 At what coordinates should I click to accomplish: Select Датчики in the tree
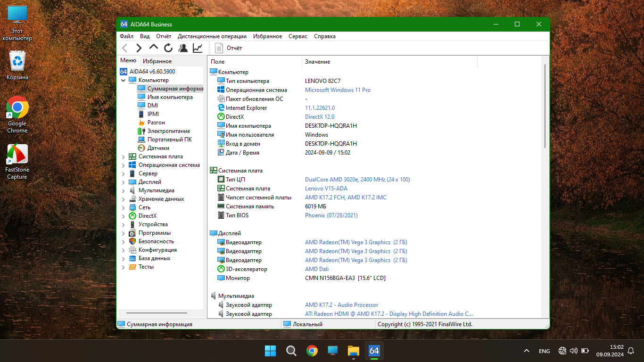[158, 148]
